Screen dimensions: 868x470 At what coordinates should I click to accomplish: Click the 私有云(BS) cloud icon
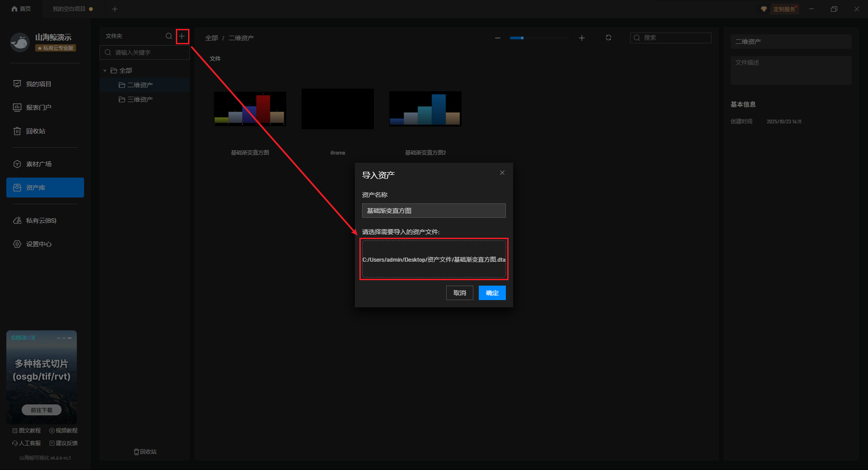[x=17, y=221]
